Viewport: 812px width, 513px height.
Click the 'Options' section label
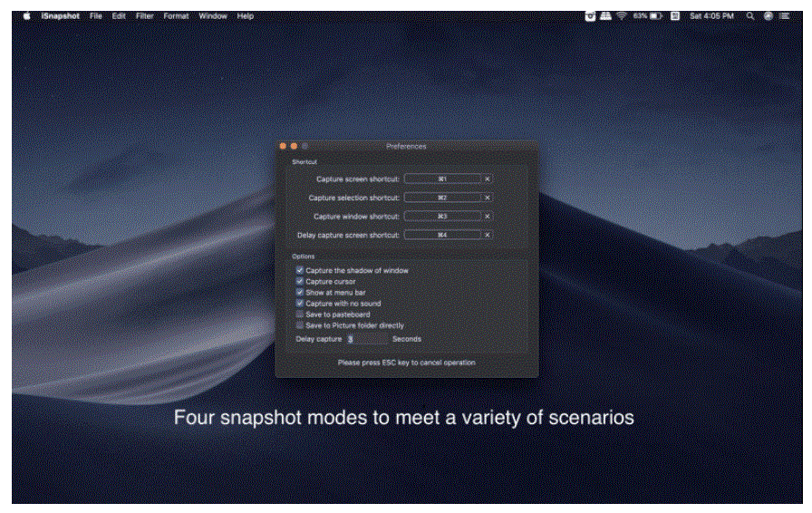pyautogui.click(x=304, y=256)
